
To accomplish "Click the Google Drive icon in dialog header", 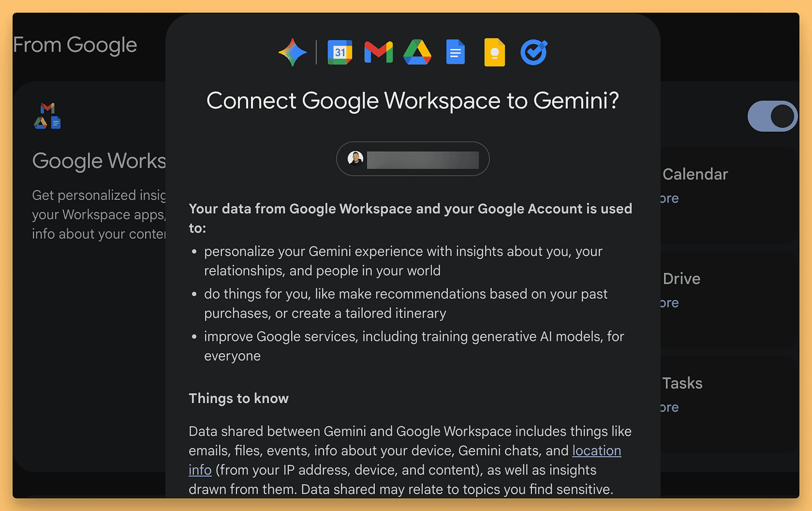I will click(417, 52).
